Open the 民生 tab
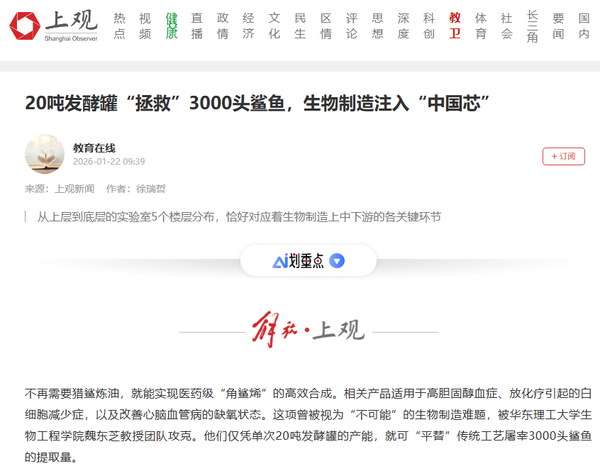The image size is (600, 471). tap(300, 26)
